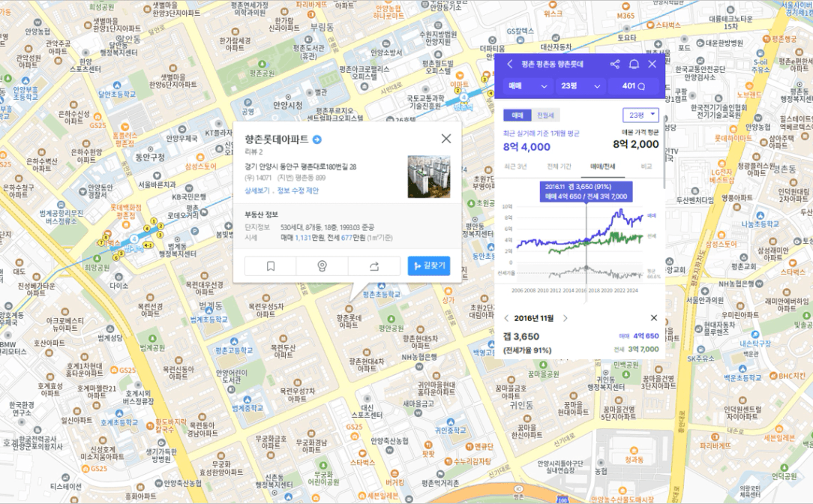The image size is (813, 504).
Task: View the apartment photo thumbnail
Action: 429,177
